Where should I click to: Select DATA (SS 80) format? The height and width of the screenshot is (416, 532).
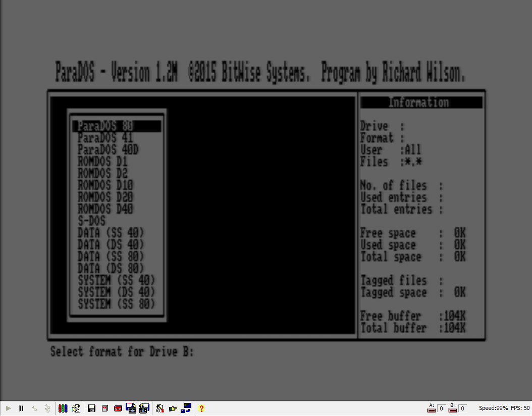(111, 256)
